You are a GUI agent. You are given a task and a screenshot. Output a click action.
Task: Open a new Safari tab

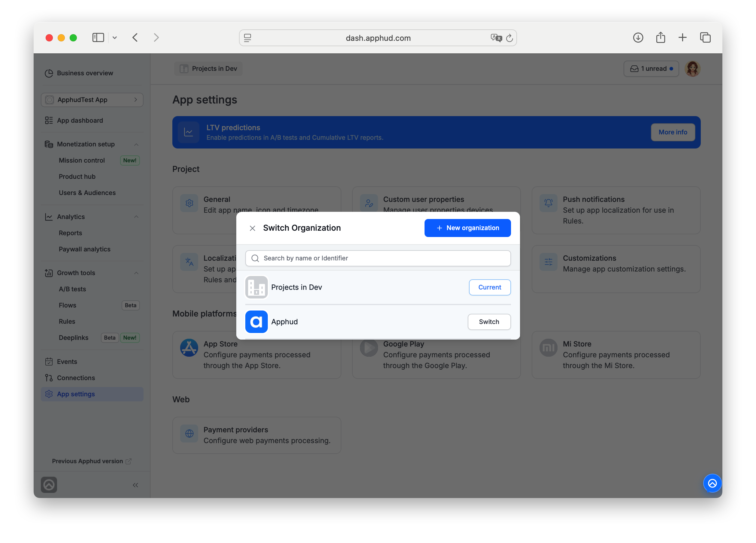(x=682, y=37)
